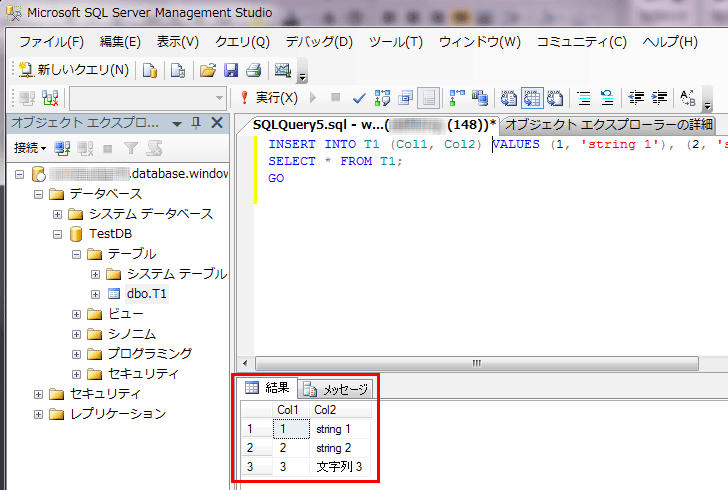
Task: Click the increase indent icon
Action: click(x=659, y=98)
